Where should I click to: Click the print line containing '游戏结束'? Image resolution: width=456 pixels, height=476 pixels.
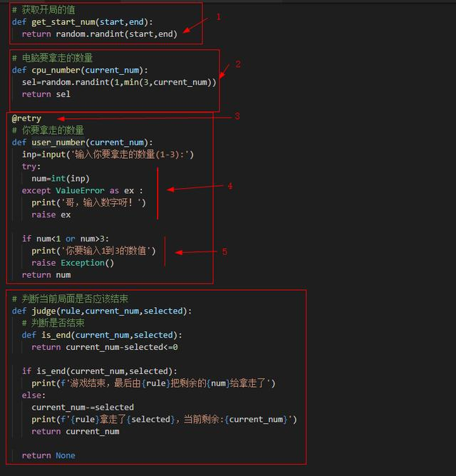pyautogui.click(x=153, y=383)
